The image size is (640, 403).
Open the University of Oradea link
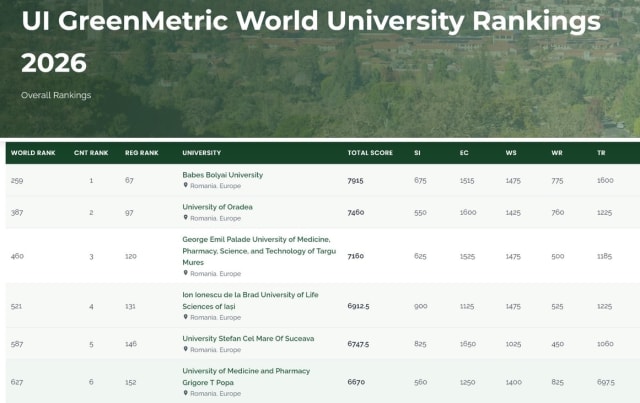point(217,207)
